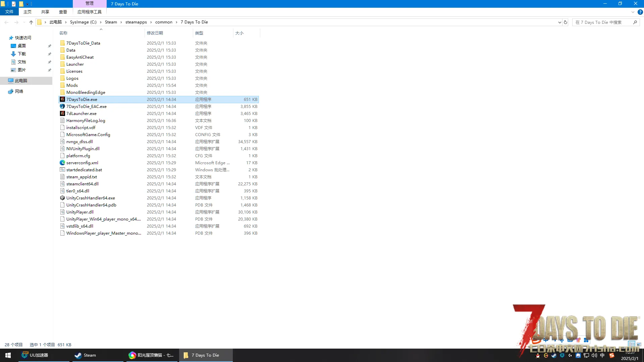Viewport: 644px width, 362px height.
Task: Select the MicrosoftGame.Config file
Action: (88, 135)
